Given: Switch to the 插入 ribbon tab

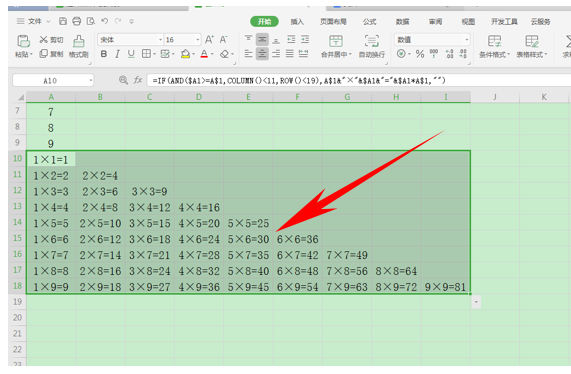Looking at the screenshot, I should (297, 21).
